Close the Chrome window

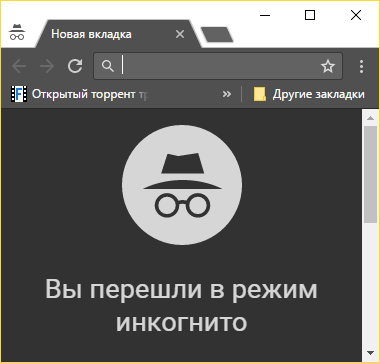(x=356, y=15)
